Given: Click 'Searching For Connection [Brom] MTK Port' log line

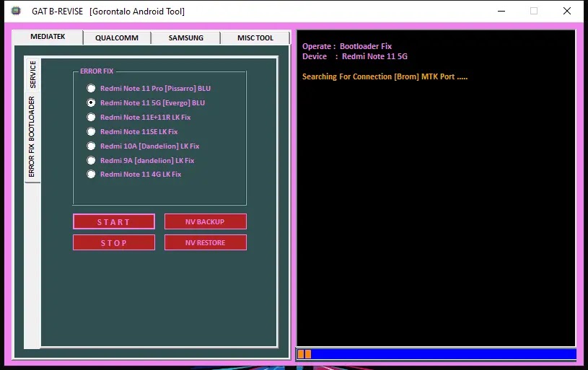Looking at the screenshot, I should click(385, 76).
